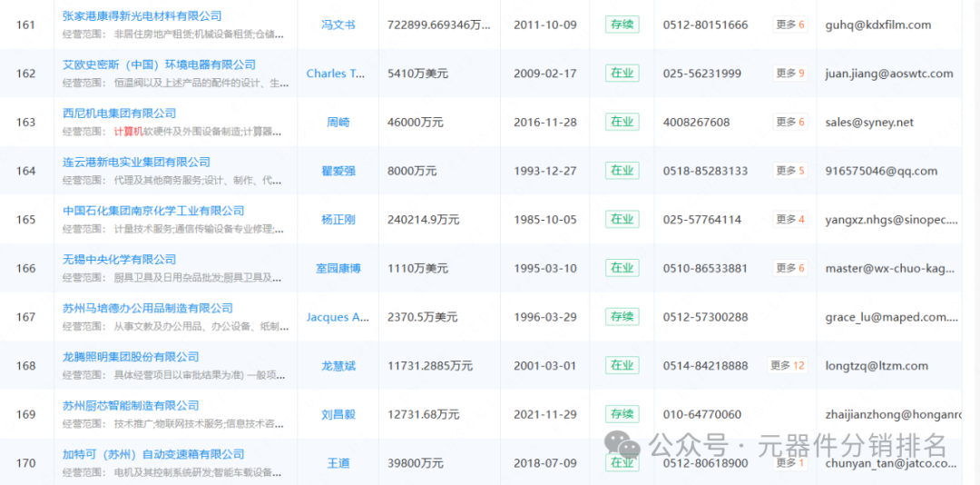Click 存续 status tag in row 169
980x485 pixels.
pyautogui.click(x=622, y=414)
